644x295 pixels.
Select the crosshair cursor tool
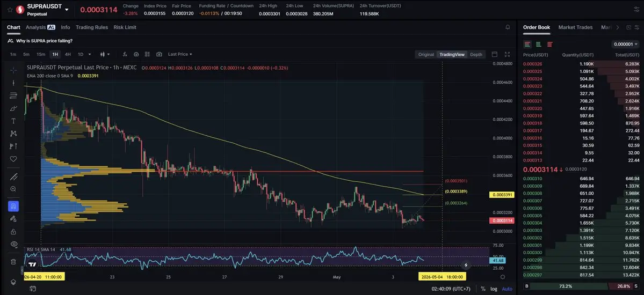click(x=13, y=70)
